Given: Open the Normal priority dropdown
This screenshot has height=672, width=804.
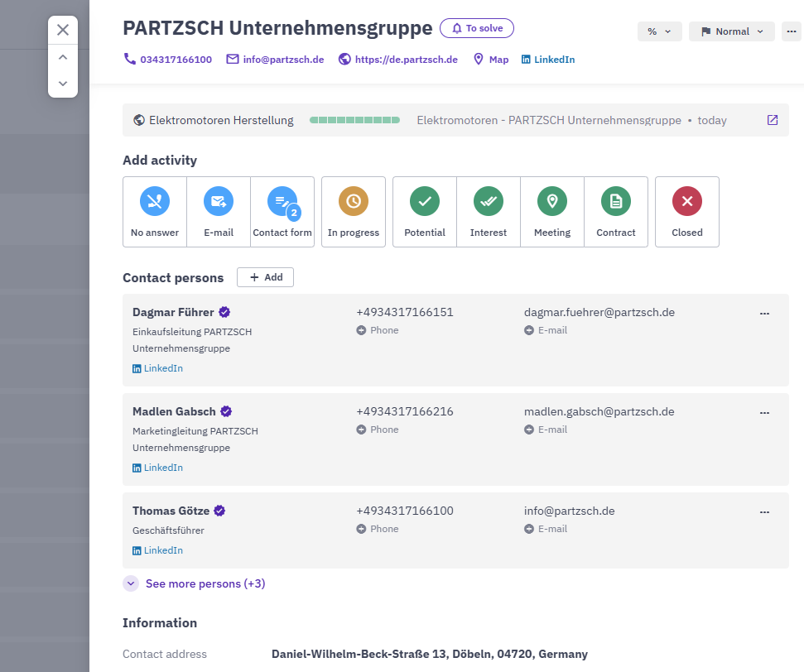Looking at the screenshot, I should pyautogui.click(x=732, y=31).
